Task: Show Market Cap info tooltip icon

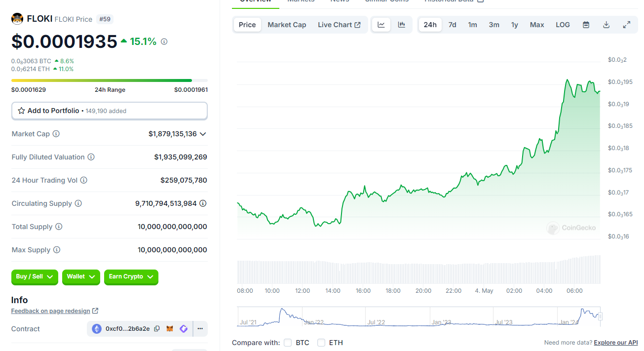Action: tap(56, 134)
